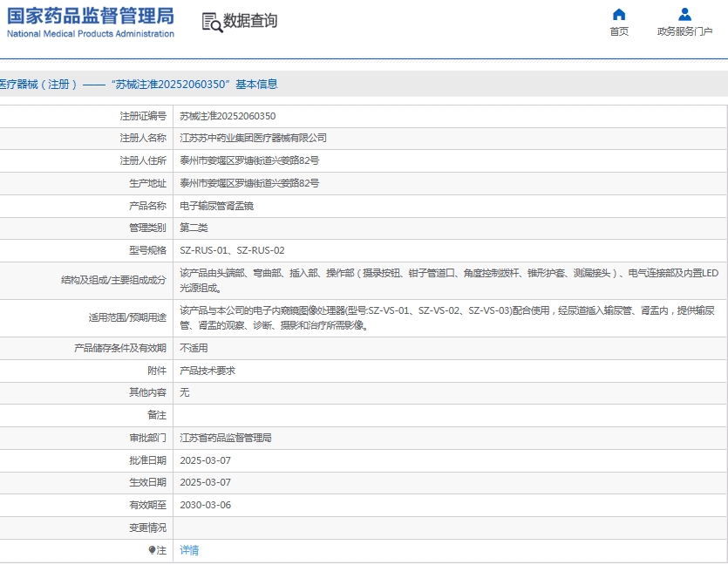This screenshot has width=728, height=565.
Task: Click the 审批部门 label
Action: [x=147, y=438]
